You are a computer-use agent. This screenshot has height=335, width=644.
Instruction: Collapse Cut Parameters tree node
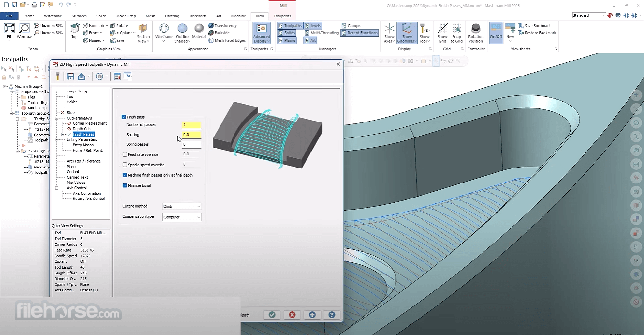click(56, 118)
